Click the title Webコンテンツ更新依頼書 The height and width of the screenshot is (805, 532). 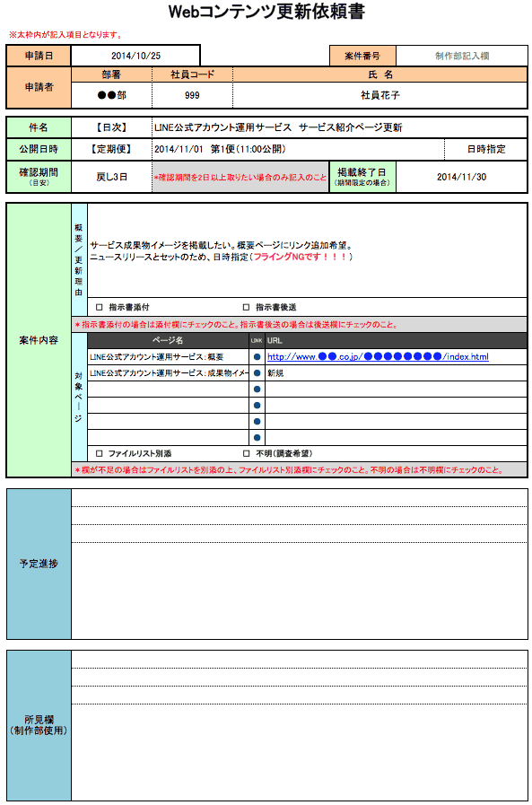[266, 12]
